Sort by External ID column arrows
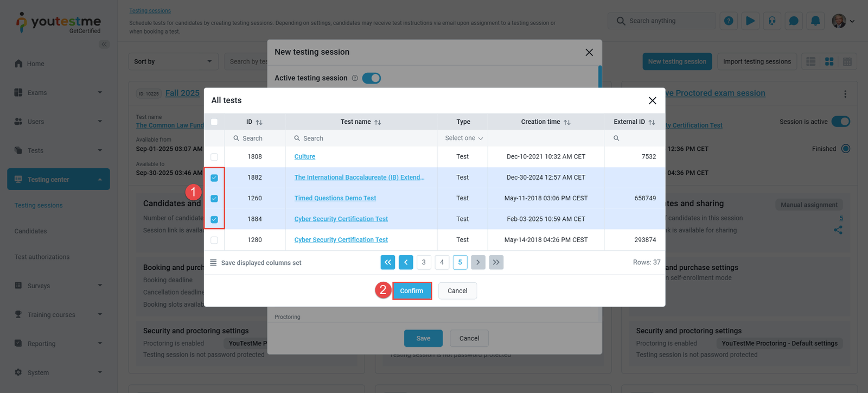868x393 pixels. (x=652, y=122)
